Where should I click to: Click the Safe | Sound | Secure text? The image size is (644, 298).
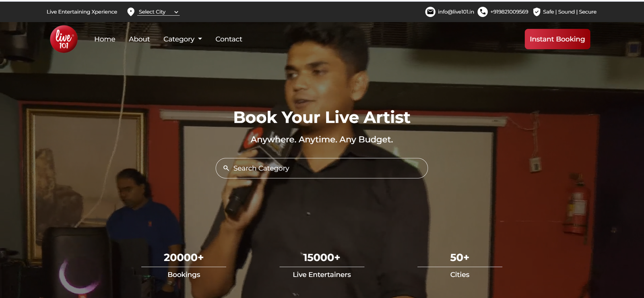point(570,12)
